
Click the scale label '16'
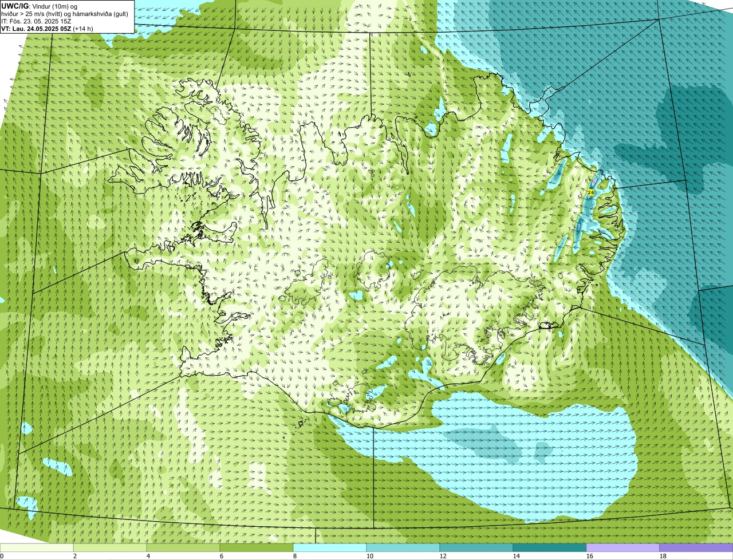point(590,556)
